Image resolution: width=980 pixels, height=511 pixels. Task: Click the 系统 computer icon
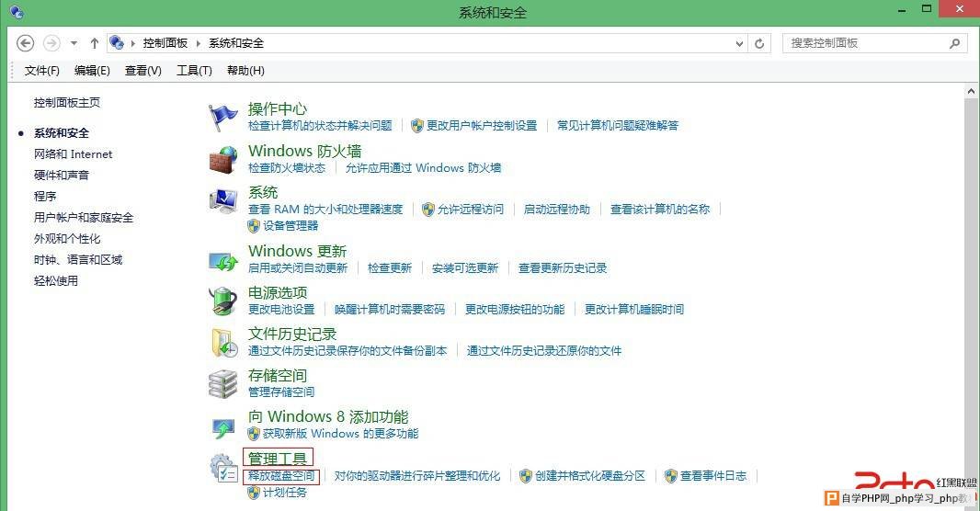[223, 201]
